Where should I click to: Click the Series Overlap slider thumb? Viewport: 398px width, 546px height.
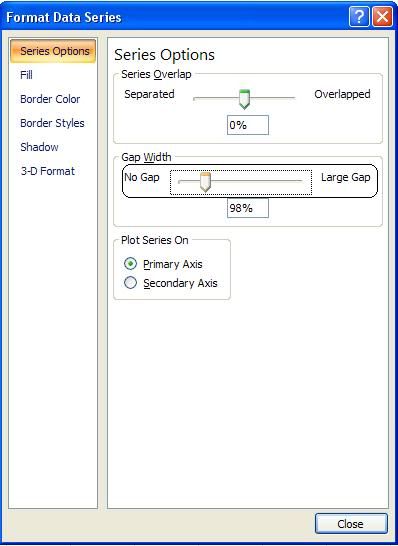click(x=244, y=99)
